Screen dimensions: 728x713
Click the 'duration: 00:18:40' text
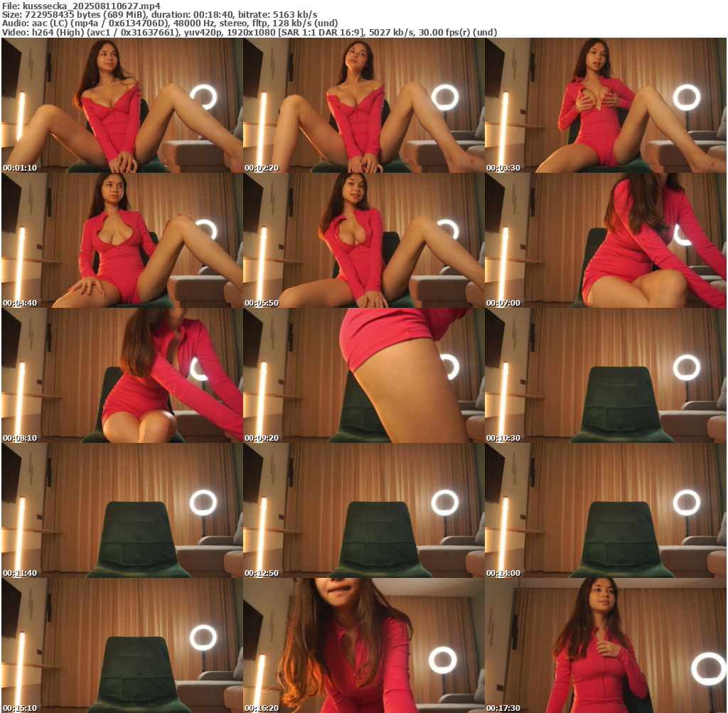click(193, 15)
